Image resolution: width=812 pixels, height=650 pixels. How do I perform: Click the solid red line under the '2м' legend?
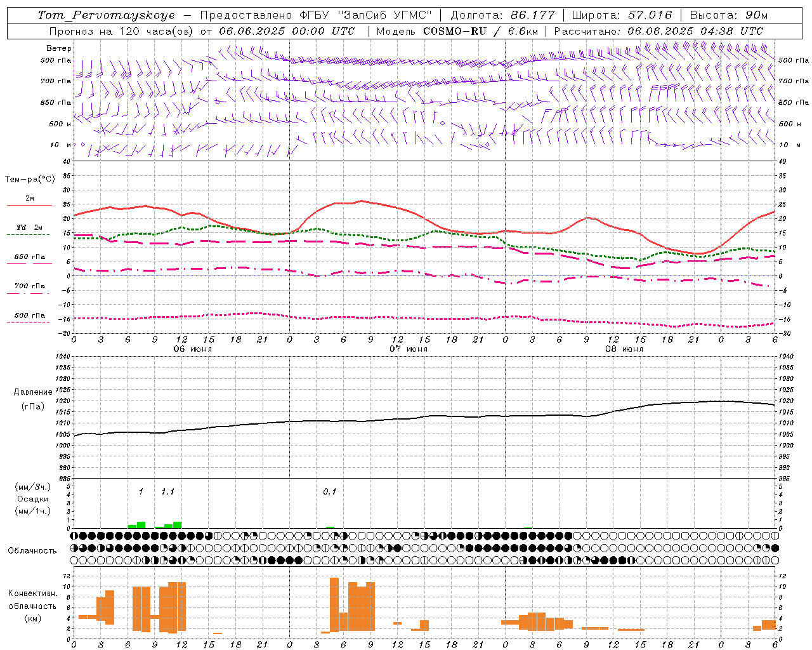click(x=29, y=205)
